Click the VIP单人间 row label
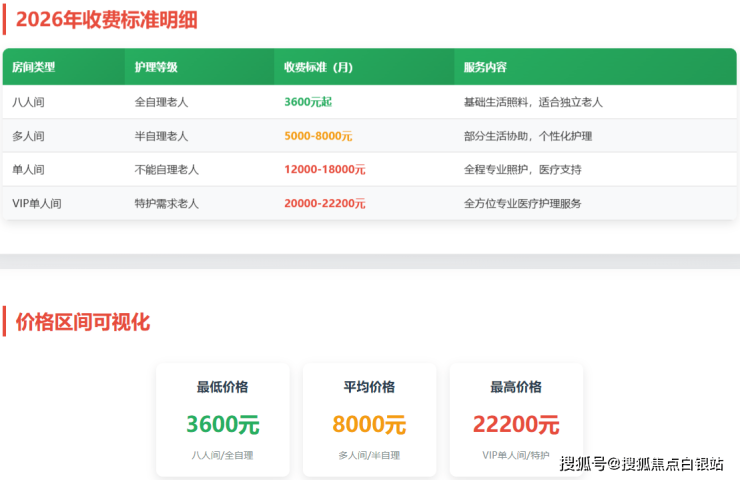Viewport: 740px width, 480px height. pos(37,203)
